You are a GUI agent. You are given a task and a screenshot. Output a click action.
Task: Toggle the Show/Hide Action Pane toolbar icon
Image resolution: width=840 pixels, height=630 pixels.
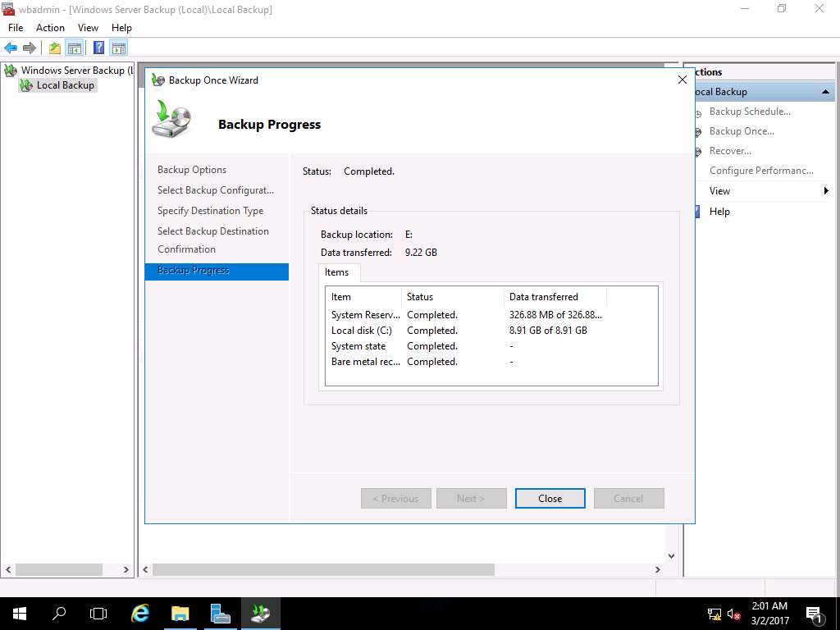[119, 48]
